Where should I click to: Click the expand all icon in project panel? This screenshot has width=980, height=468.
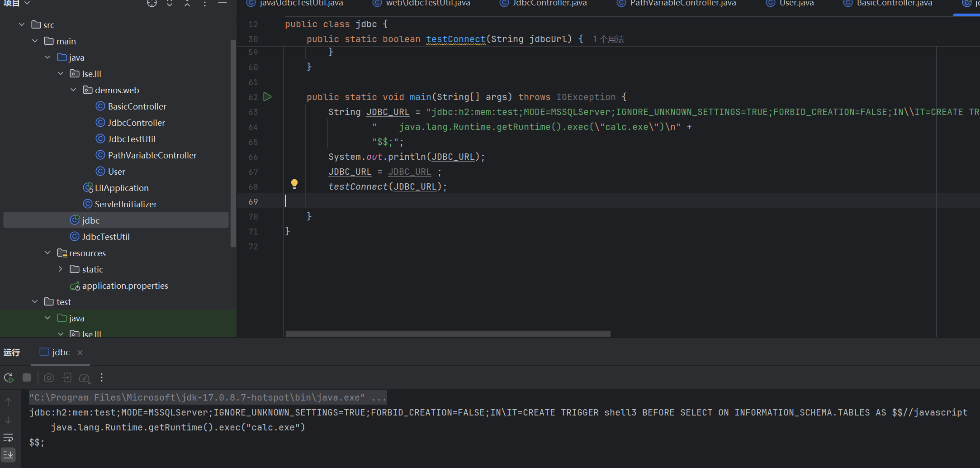[x=170, y=3]
